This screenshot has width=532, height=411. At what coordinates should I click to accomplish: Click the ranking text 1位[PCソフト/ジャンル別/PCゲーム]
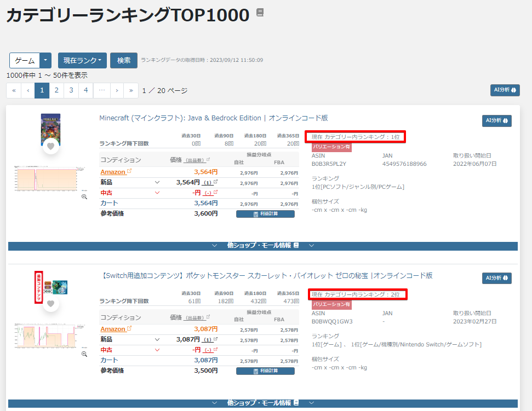(358, 187)
